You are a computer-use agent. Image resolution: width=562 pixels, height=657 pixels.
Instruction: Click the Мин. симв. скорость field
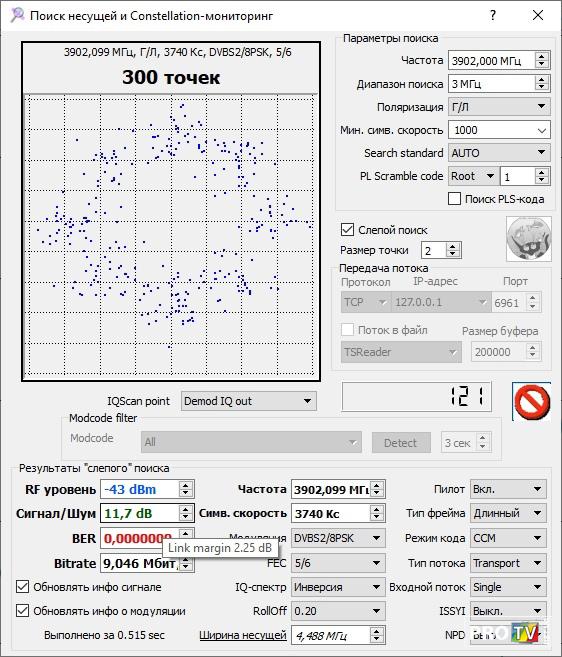pos(499,130)
